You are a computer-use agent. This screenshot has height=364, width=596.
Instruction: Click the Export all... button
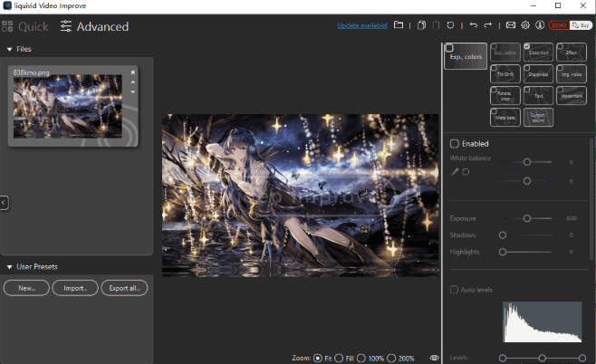pos(123,288)
